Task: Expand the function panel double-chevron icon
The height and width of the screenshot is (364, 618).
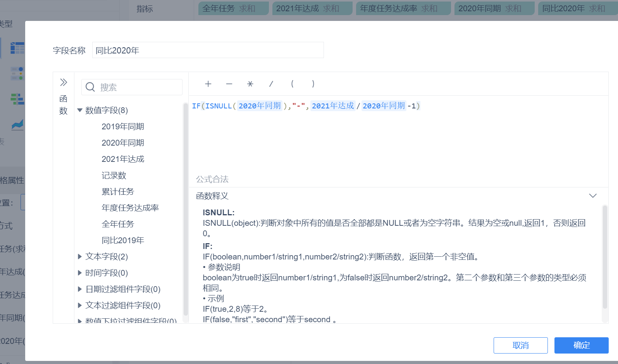Action: (64, 82)
